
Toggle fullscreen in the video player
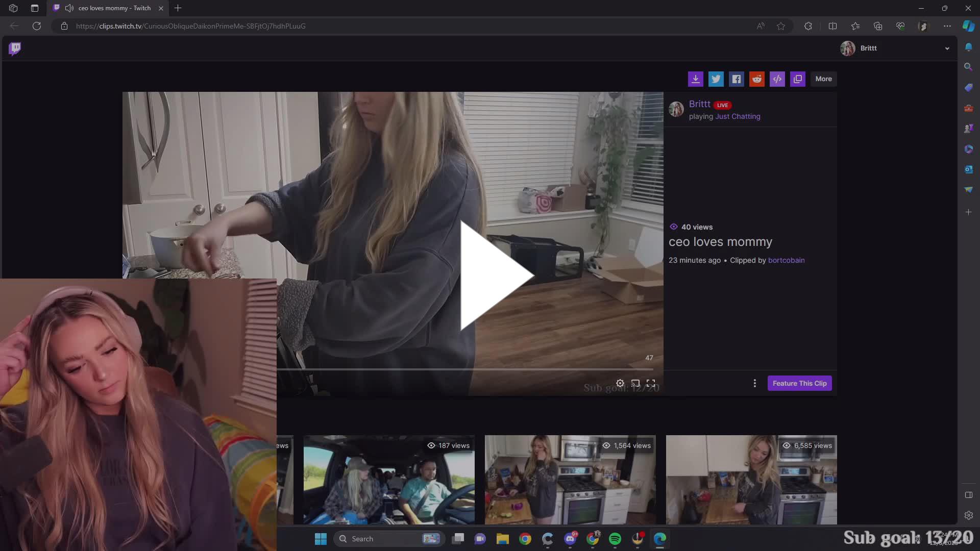click(652, 383)
